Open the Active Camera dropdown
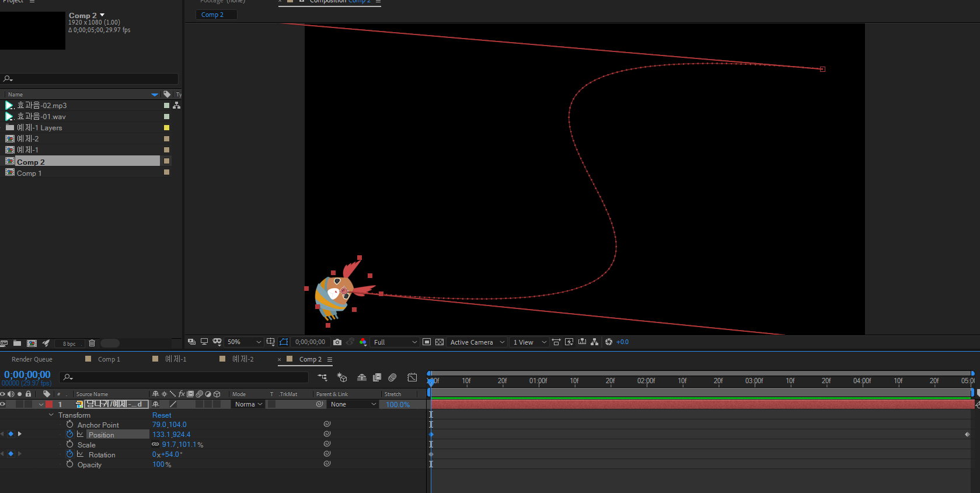Screen dimensions: 980x493 (477, 342)
